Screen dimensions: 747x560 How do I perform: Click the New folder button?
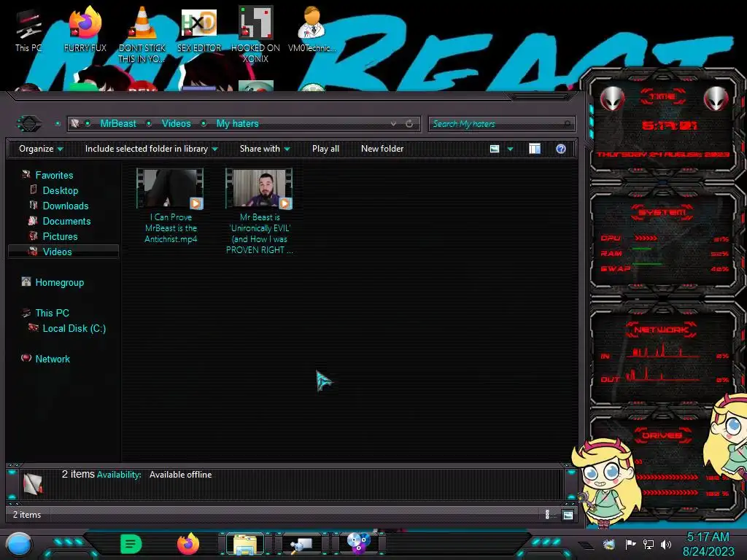382,149
